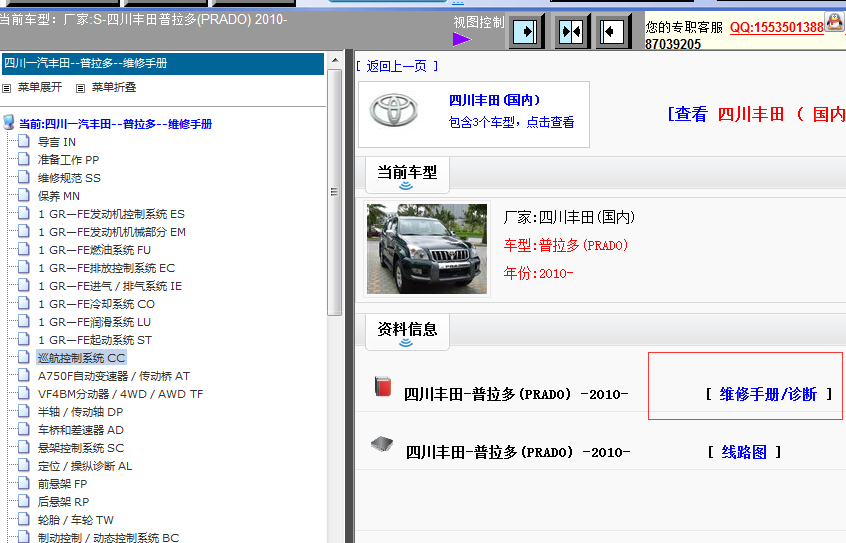Click the 查看 四川丰田 red banner link
Screen dimensions: 846x543
click(x=756, y=114)
